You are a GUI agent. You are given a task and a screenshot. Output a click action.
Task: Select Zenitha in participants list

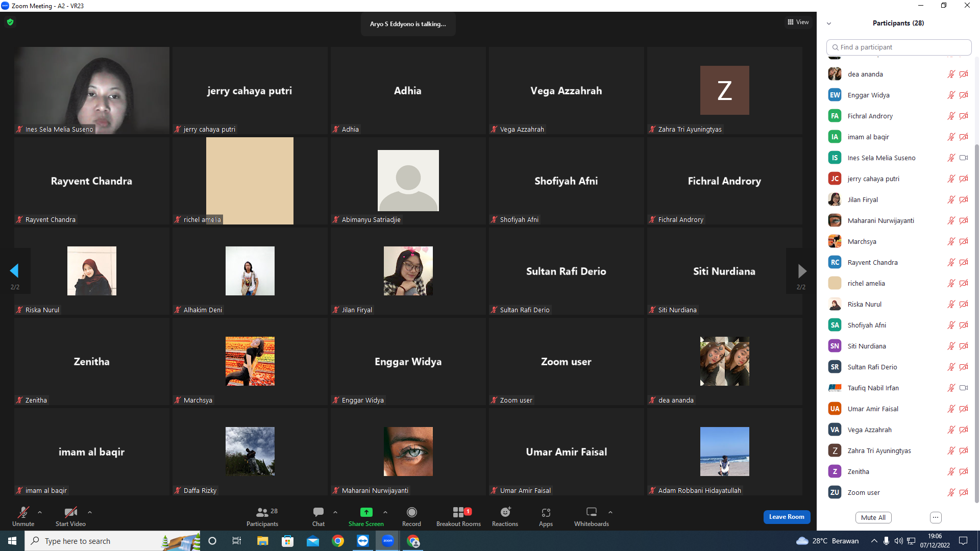click(898, 471)
